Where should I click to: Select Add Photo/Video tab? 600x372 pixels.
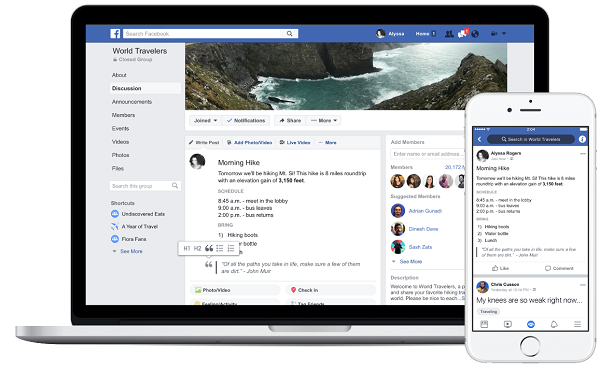249,142
